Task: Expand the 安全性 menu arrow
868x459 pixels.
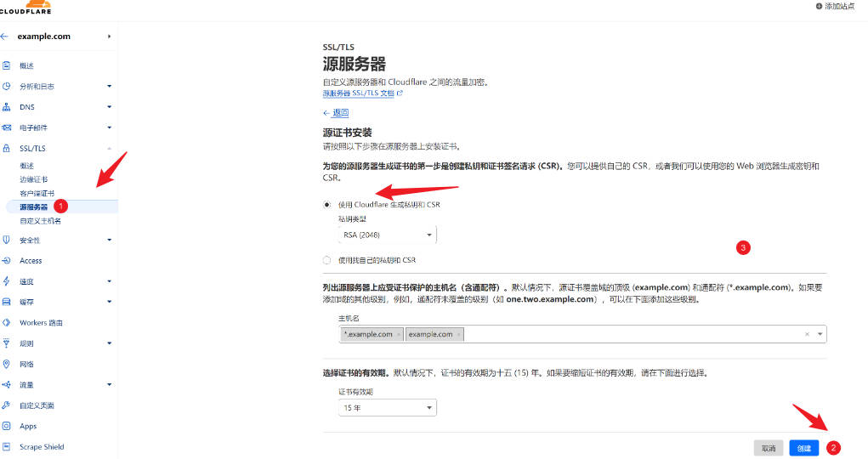Action: (109, 240)
